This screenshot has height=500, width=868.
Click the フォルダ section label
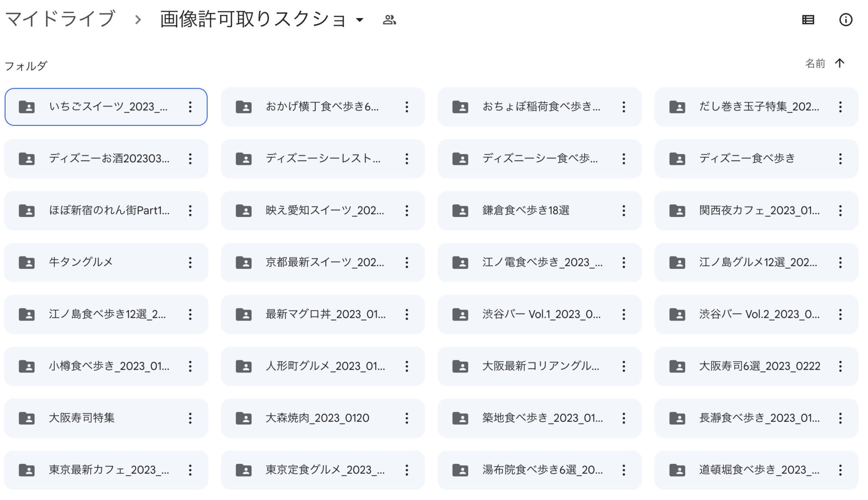(25, 65)
